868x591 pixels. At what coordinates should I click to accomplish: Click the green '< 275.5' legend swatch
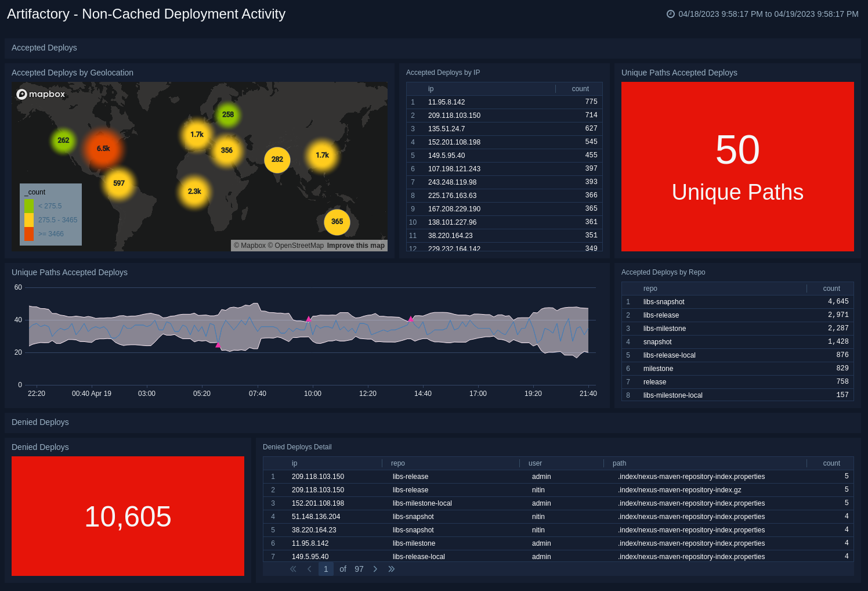click(x=28, y=206)
